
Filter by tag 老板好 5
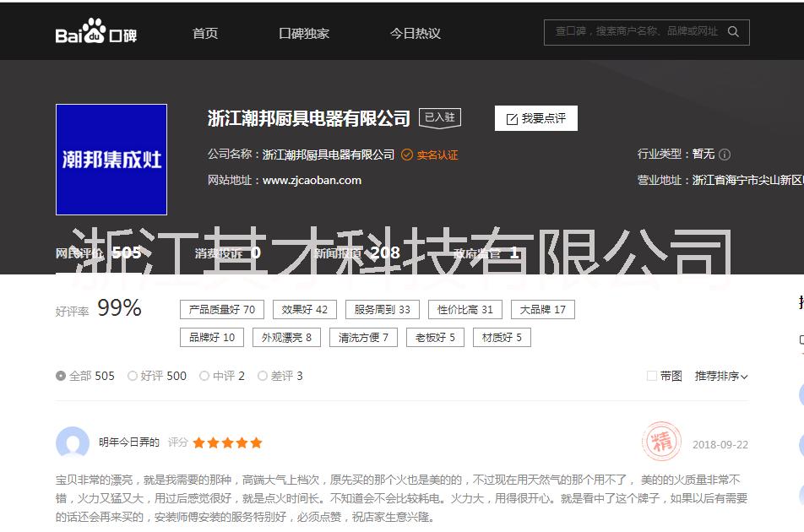(x=435, y=337)
